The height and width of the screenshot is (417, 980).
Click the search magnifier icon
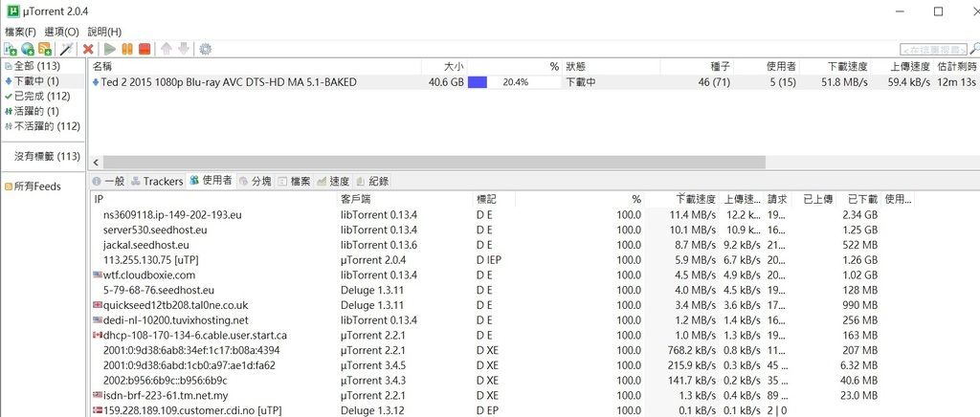[973, 49]
